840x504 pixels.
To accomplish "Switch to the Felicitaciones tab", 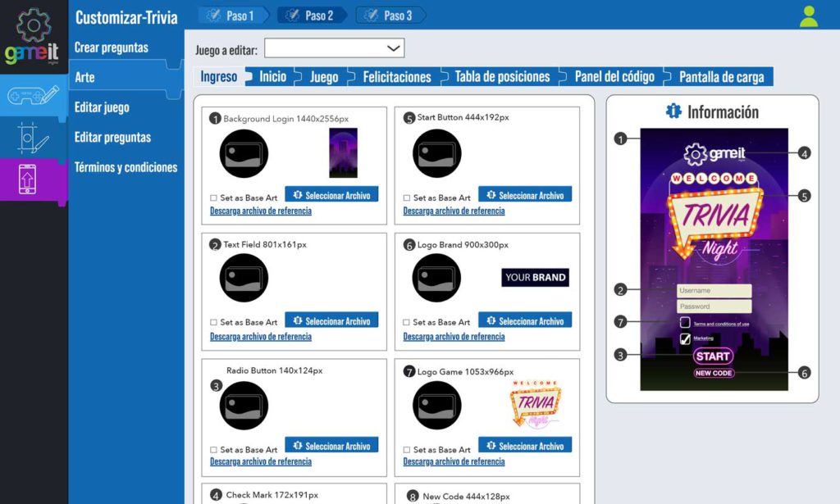I will (397, 77).
